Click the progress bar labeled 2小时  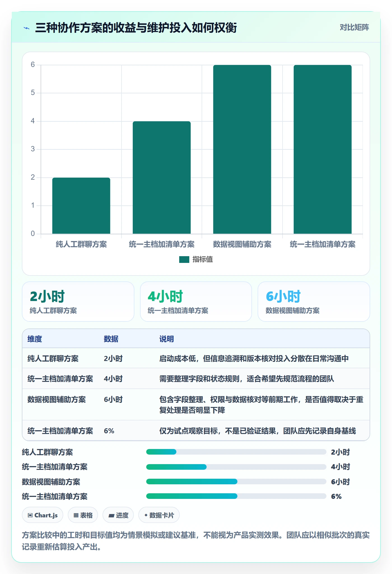[x=236, y=452]
